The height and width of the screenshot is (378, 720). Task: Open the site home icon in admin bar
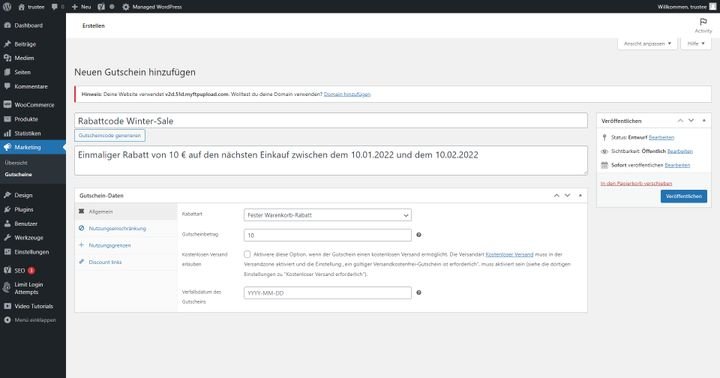point(21,7)
